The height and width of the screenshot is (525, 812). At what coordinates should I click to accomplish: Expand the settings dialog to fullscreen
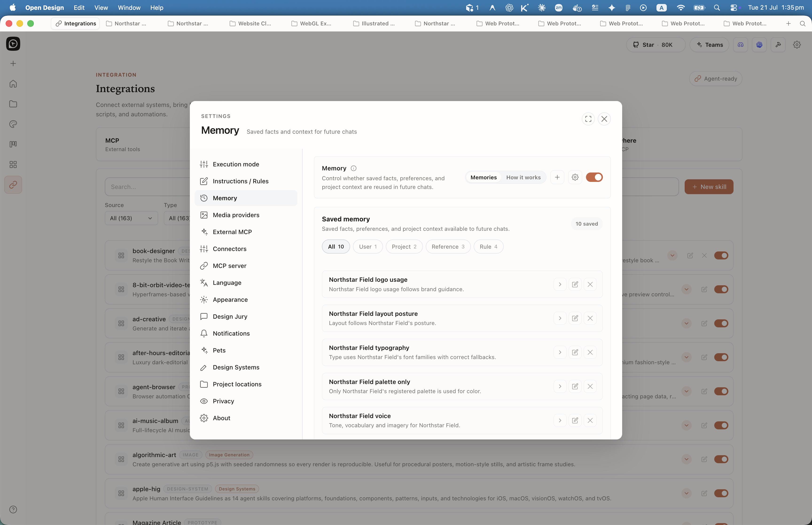588,119
